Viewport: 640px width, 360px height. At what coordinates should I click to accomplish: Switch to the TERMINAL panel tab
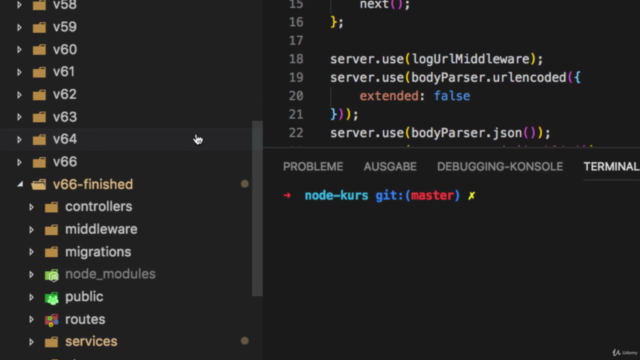coord(611,167)
